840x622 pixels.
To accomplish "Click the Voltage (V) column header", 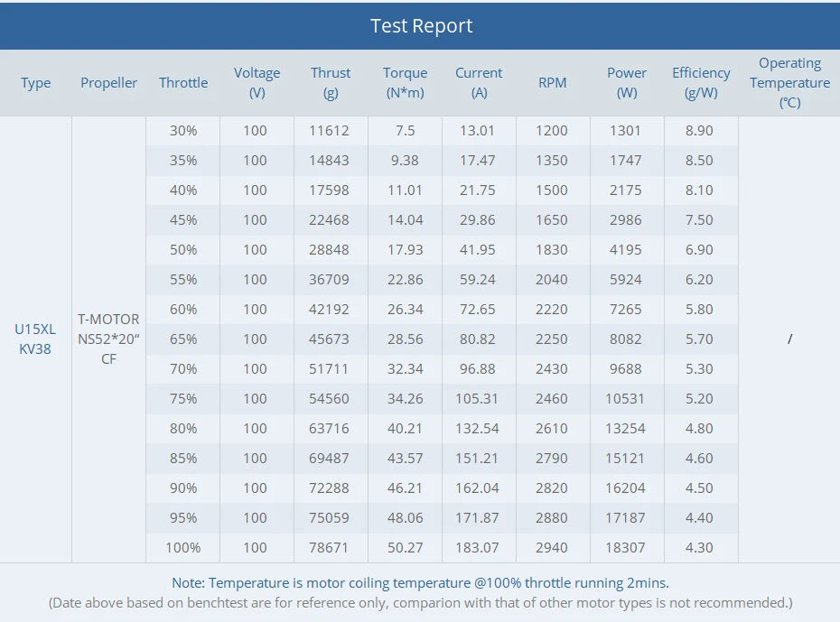I will (257, 82).
